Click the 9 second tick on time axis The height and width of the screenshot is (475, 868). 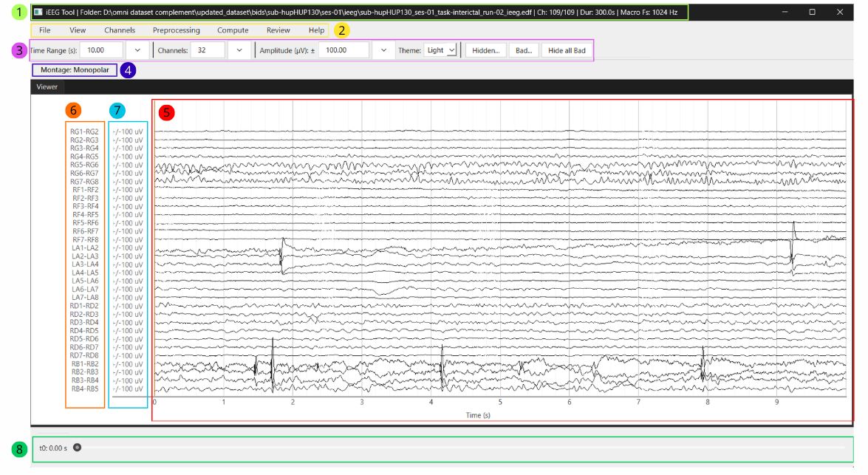pos(776,403)
